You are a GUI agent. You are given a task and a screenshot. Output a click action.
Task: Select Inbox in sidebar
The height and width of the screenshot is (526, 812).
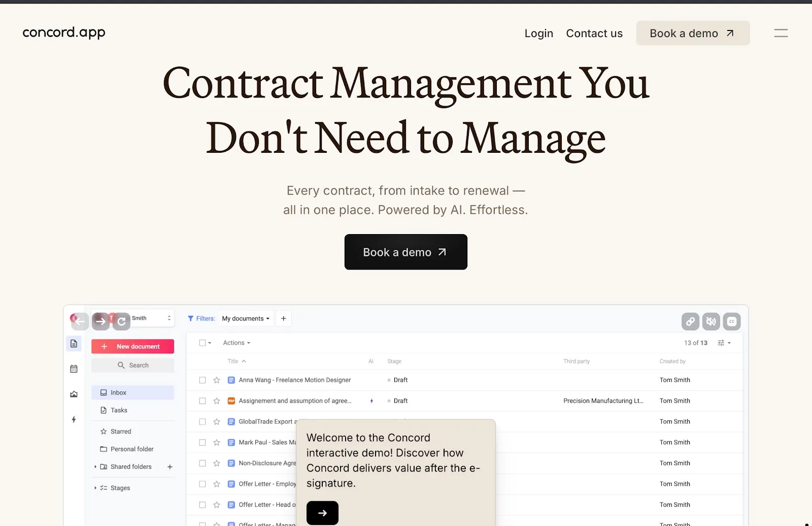(x=132, y=392)
